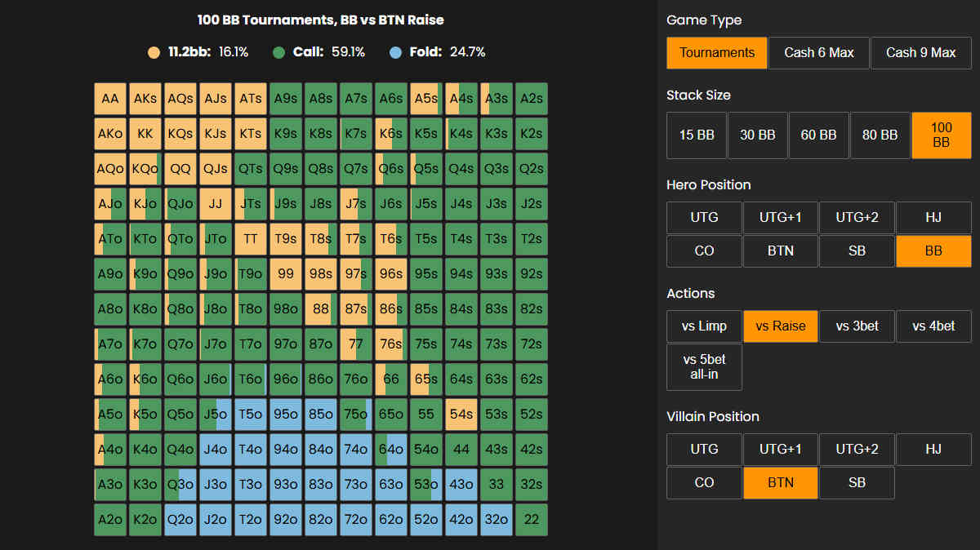The width and height of the screenshot is (980, 550).
Task: Select the vs 4bet action
Action: click(933, 326)
